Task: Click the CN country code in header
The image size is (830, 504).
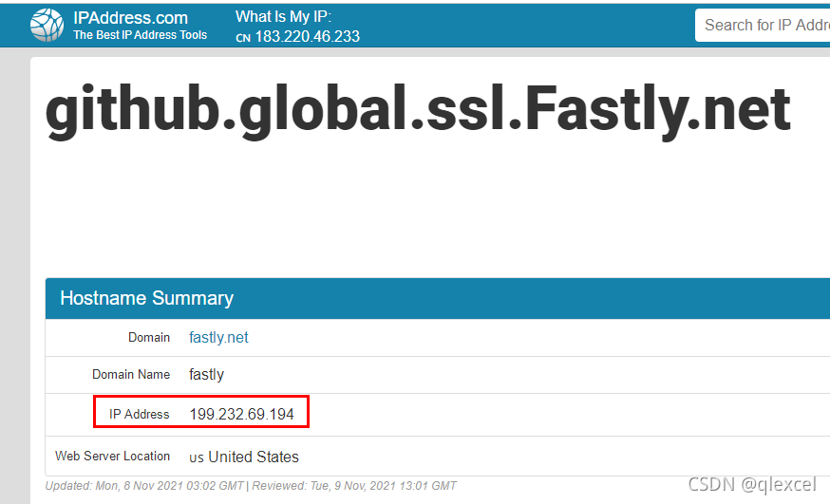Action: pos(243,38)
